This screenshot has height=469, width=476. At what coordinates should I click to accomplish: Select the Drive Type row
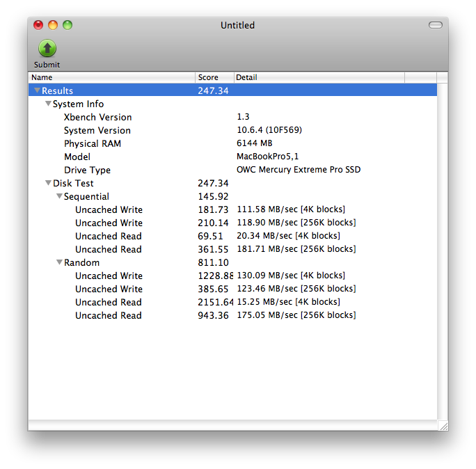click(x=232, y=170)
